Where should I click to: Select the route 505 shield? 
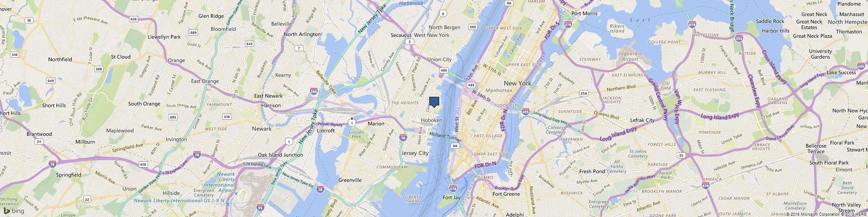point(473,27)
